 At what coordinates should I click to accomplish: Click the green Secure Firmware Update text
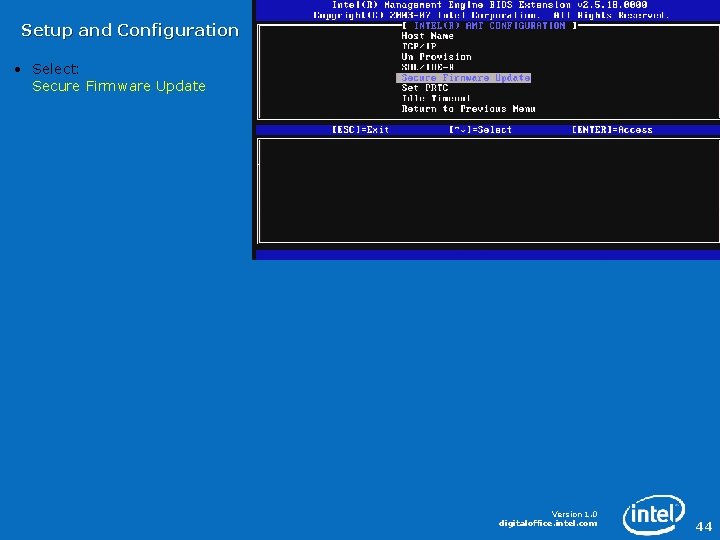pyautogui.click(x=118, y=86)
